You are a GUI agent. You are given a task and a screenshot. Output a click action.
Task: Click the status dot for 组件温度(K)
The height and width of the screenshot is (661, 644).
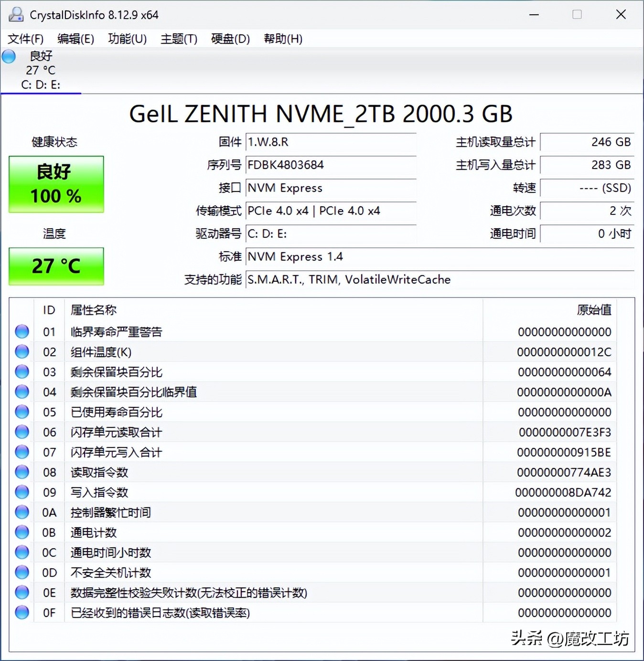(x=21, y=352)
